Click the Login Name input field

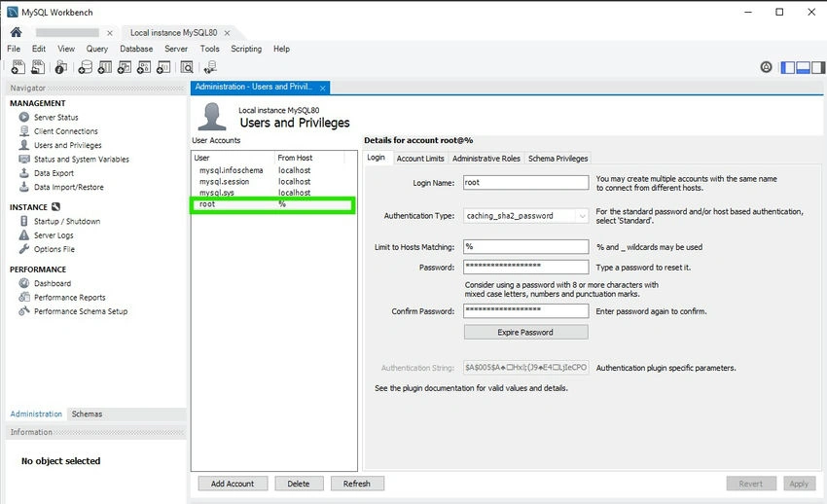(525, 182)
